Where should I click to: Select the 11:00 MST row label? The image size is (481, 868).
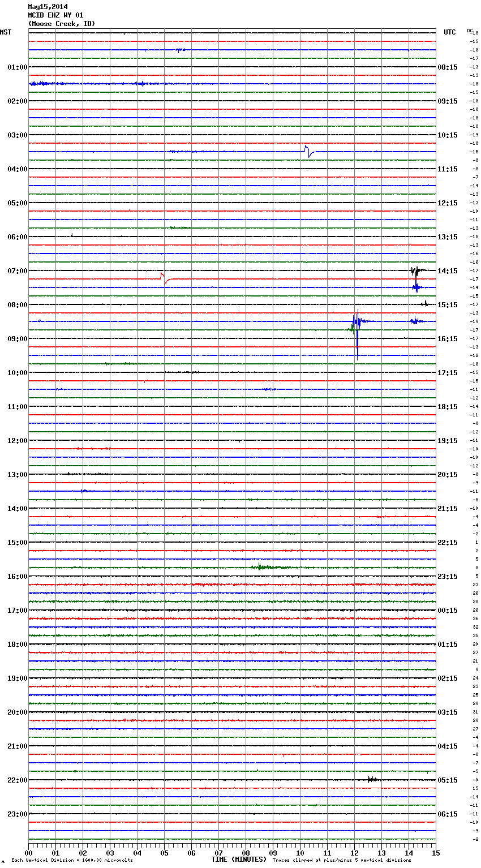[x=18, y=407]
